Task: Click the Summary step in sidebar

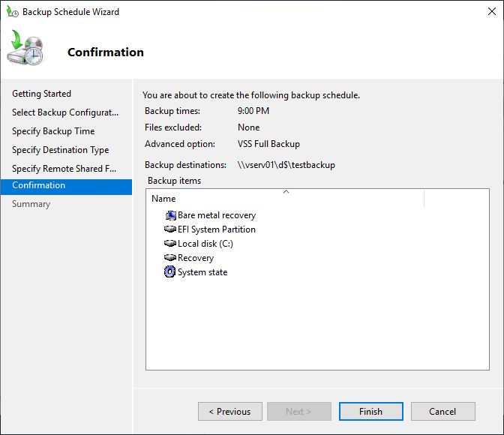Action: [31, 204]
